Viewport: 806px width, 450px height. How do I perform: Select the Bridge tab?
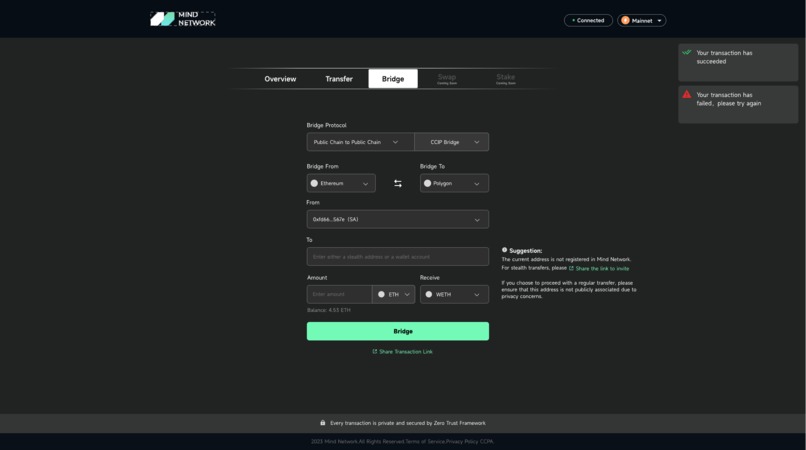(393, 79)
